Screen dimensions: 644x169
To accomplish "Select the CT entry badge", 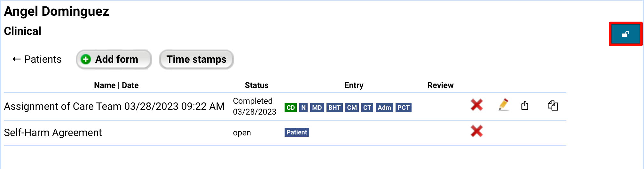I will [367, 108].
